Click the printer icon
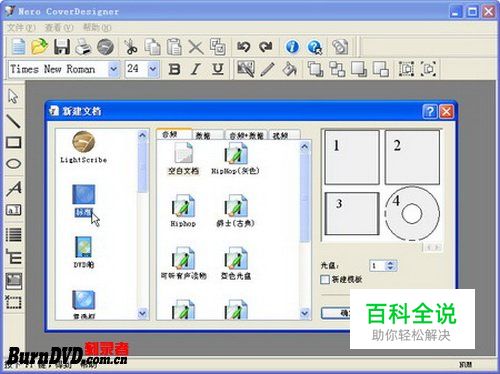This screenshot has height=374, width=500. (83, 47)
